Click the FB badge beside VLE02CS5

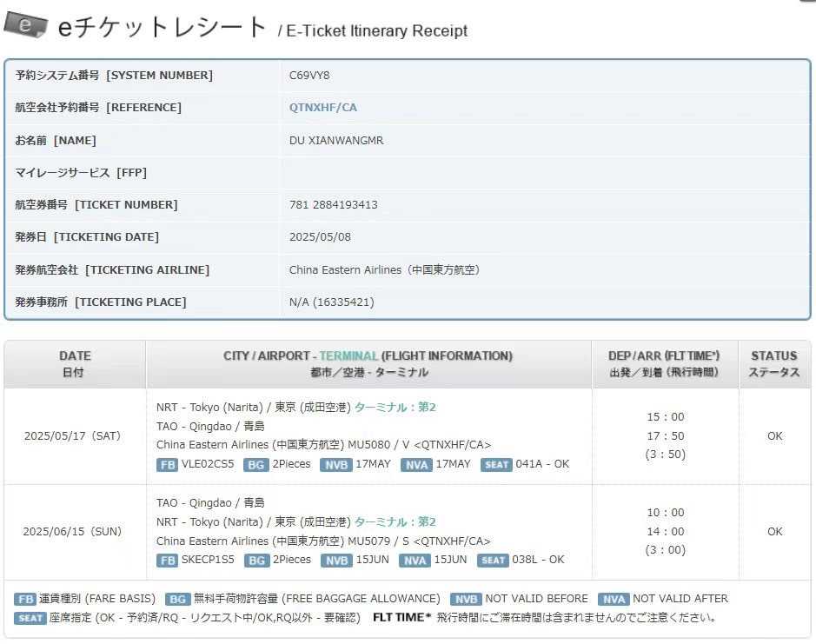click(167, 465)
